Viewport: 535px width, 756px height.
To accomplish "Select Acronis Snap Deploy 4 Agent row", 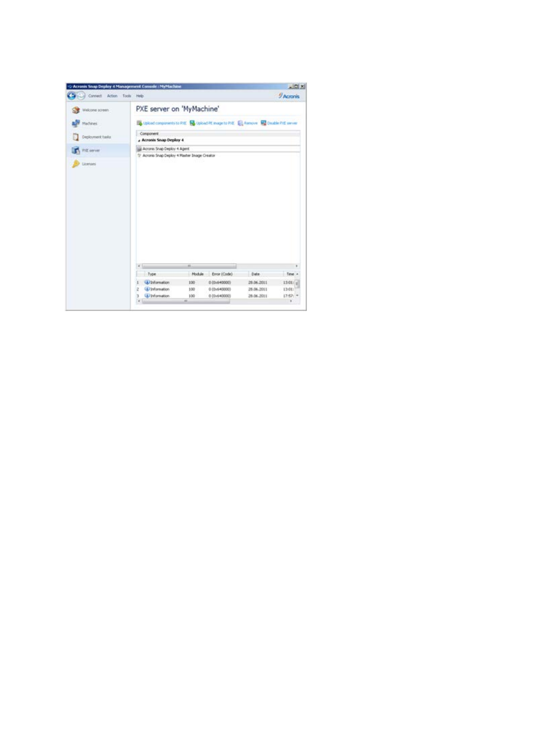I will click(x=218, y=149).
